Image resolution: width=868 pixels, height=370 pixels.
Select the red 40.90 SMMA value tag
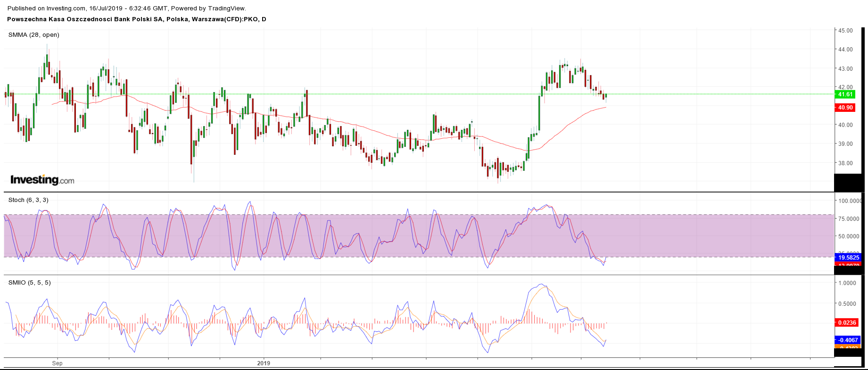pyautogui.click(x=845, y=108)
